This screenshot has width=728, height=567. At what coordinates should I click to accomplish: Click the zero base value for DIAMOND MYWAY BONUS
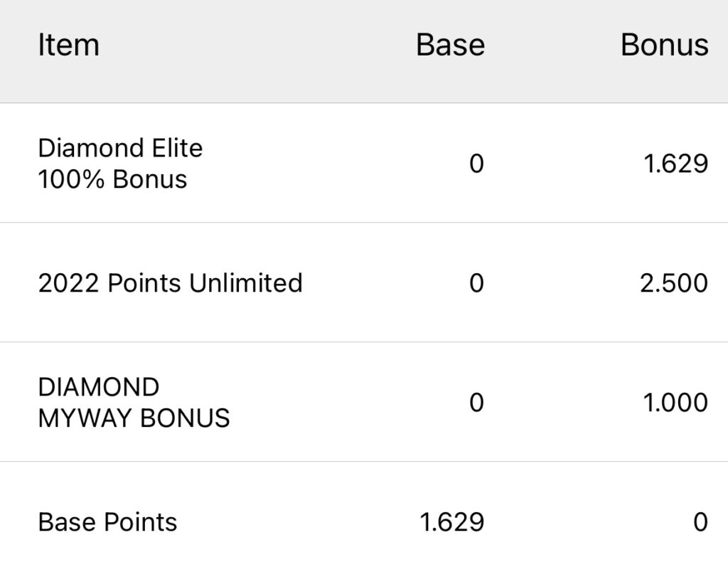[x=476, y=403]
